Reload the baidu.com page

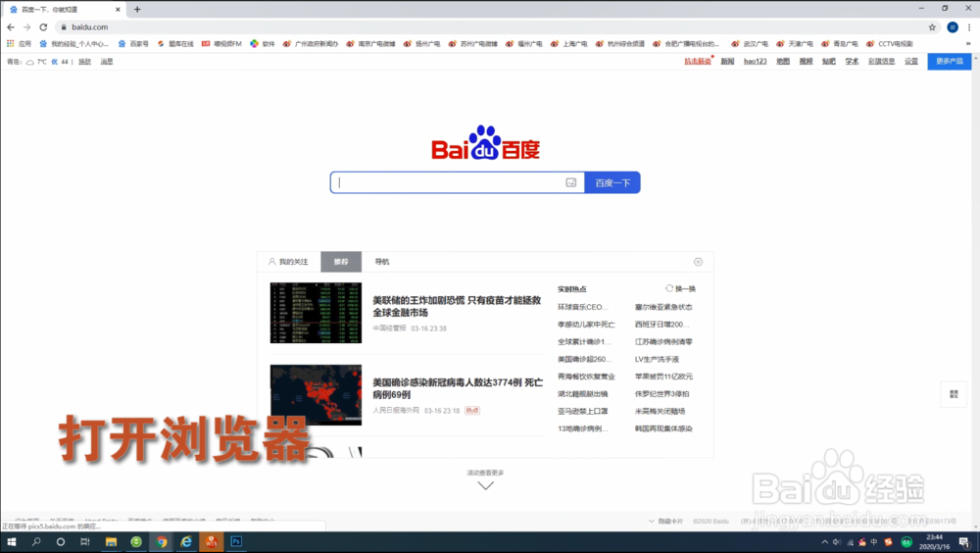coord(43,26)
